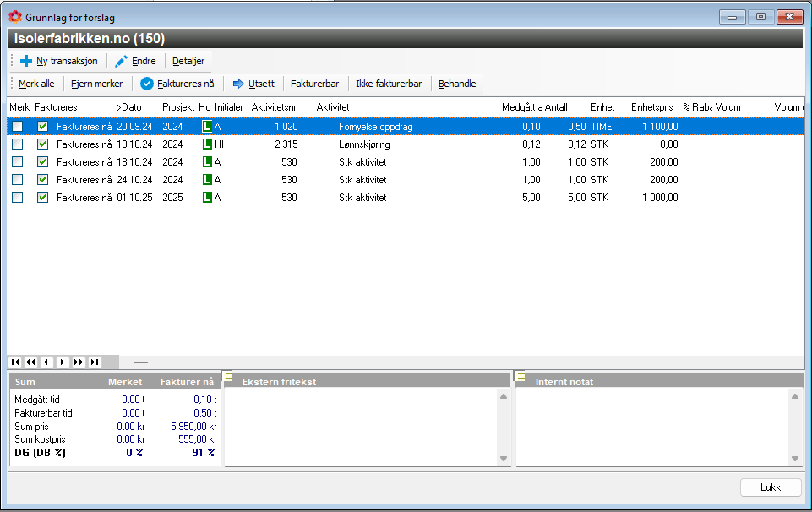The height and width of the screenshot is (512, 812).
Task: Open the Detaljer toolbar item
Action: coord(188,61)
